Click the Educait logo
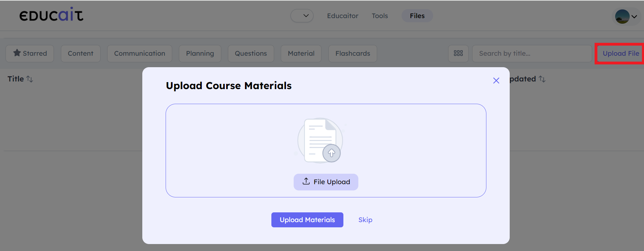The width and height of the screenshot is (644, 251). 51,15
